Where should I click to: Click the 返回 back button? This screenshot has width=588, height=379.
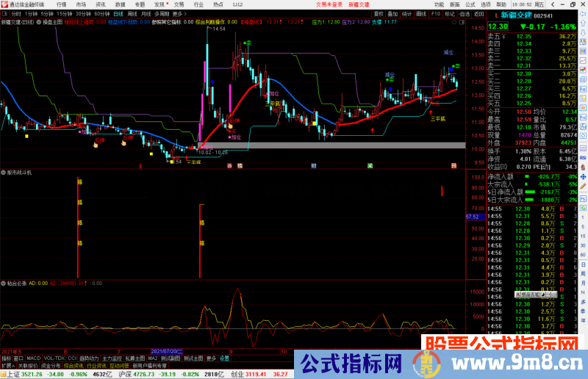click(x=479, y=14)
